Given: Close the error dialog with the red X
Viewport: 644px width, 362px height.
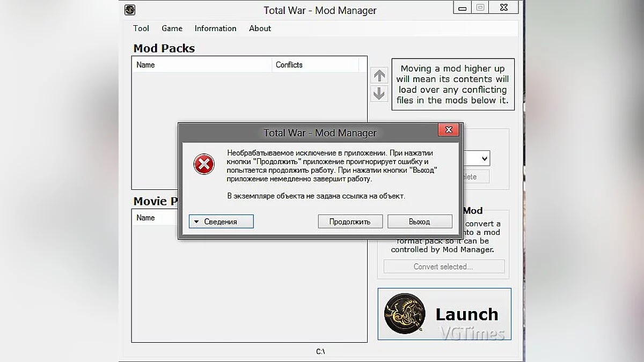Looking at the screenshot, I should 449,130.
